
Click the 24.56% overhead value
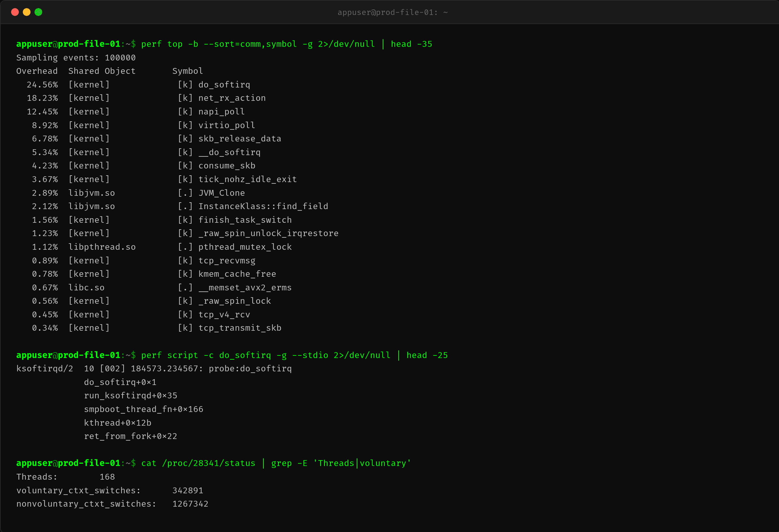(x=42, y=85)
